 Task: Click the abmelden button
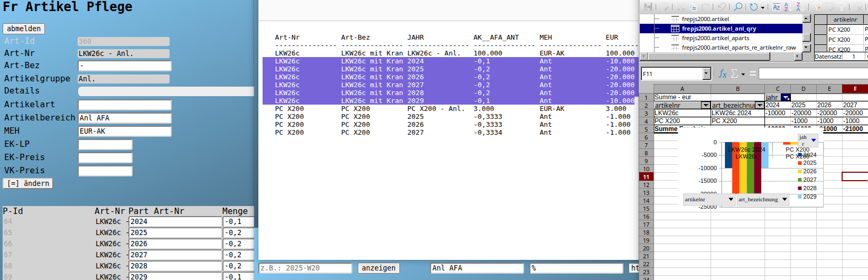24,29
